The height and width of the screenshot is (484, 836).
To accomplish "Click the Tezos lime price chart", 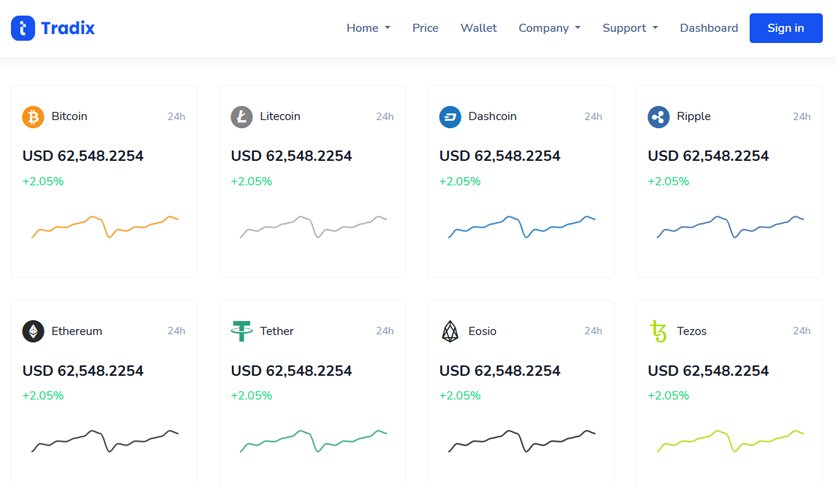I will click(x=730, y=441).
